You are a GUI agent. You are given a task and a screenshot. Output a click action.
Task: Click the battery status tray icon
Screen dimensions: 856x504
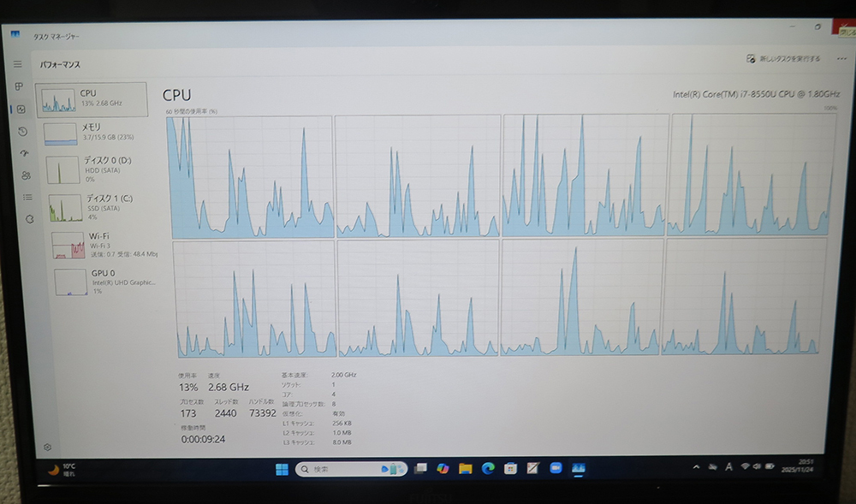click(x=770, y=466)
